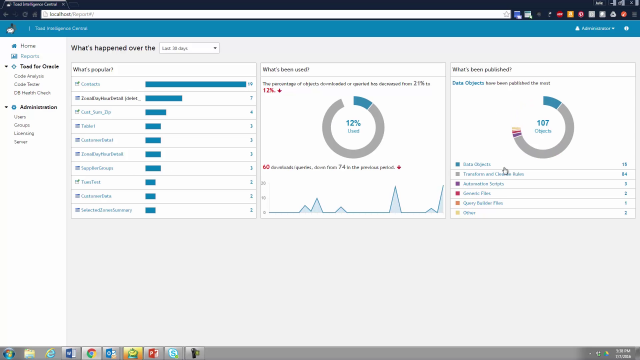Image resolution: width=640 pixels, height=360 pixels.
Task: Open the info icon in top header
Action: [x=626, y=29]
